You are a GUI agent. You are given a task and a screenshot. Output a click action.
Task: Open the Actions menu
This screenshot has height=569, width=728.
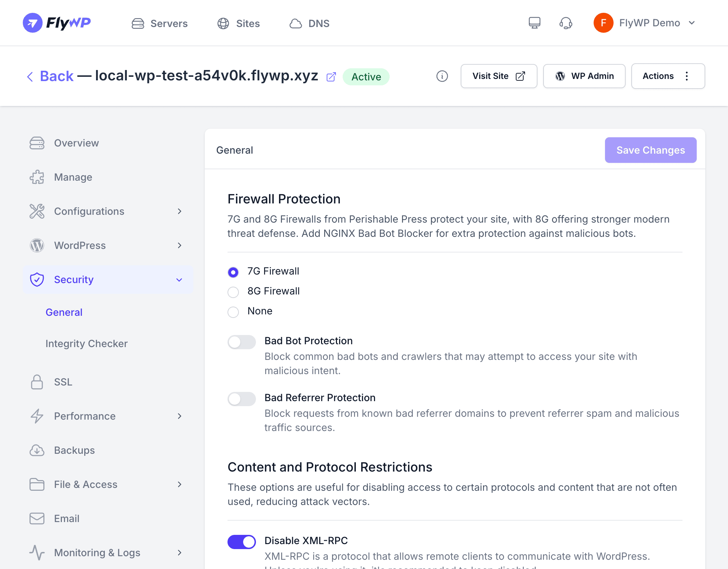668,76
